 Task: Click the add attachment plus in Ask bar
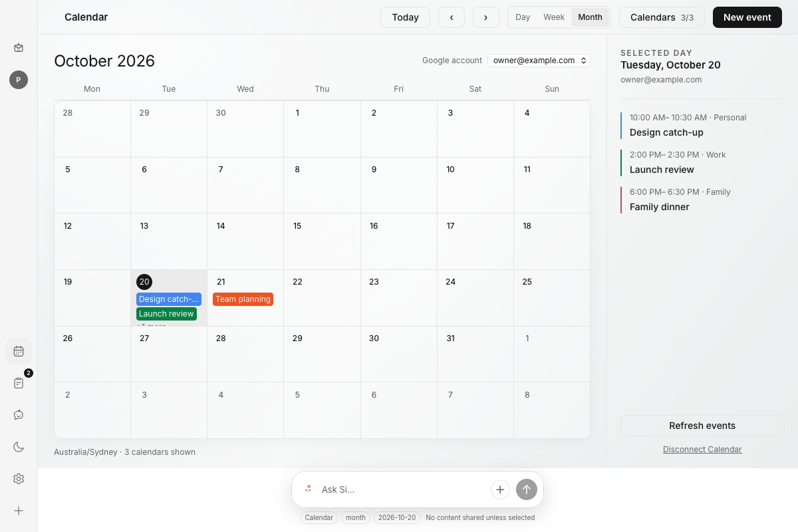coord(500,489)
